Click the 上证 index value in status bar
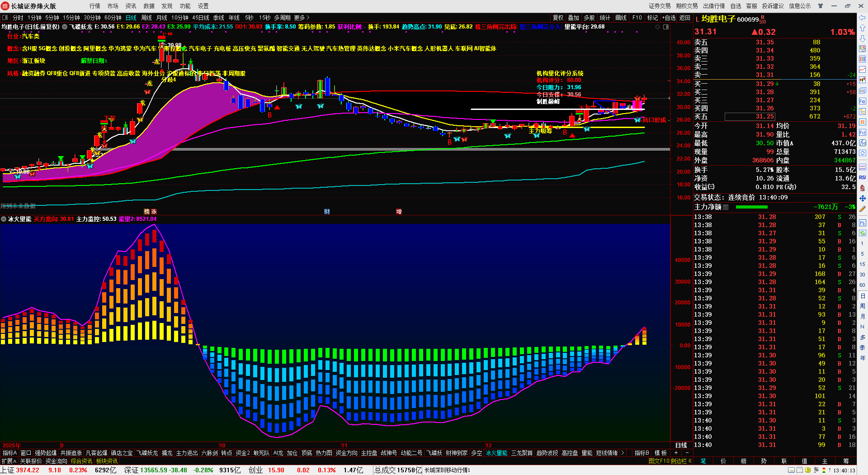 [x=28, y=470]
